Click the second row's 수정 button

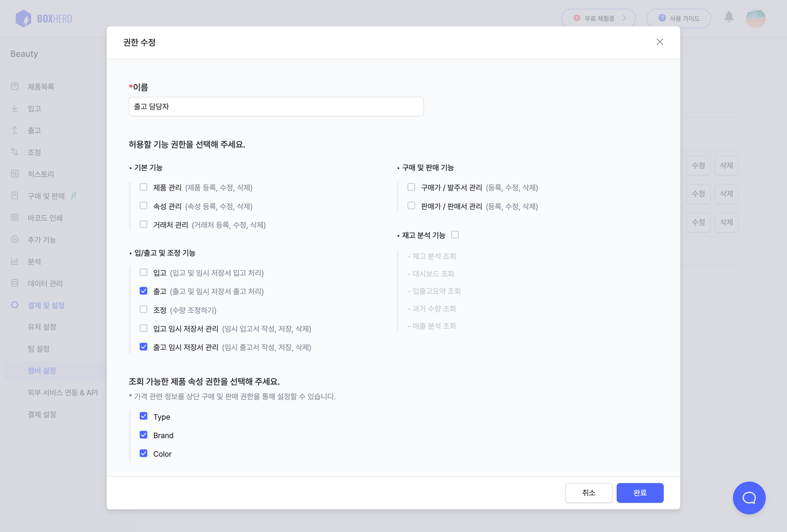pos(698,194)
